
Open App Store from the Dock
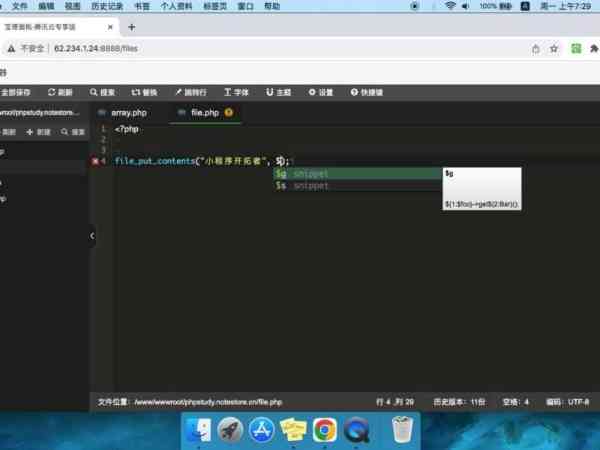pos(261,430)
